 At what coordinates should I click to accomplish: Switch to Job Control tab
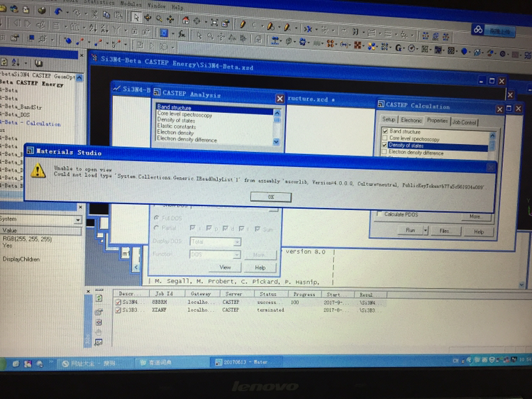[x=464, y=122]
